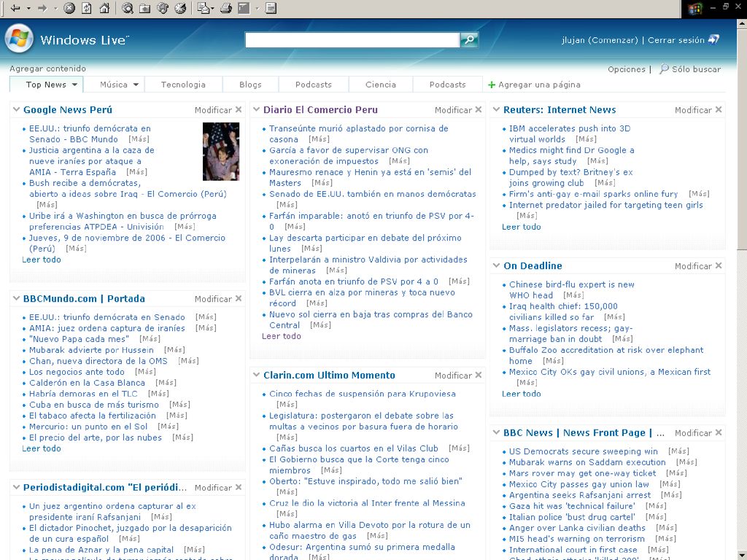Click Sólo buscar magnifier option
The height and width of the screenshot is (560, 747).
tap(690, 69)
